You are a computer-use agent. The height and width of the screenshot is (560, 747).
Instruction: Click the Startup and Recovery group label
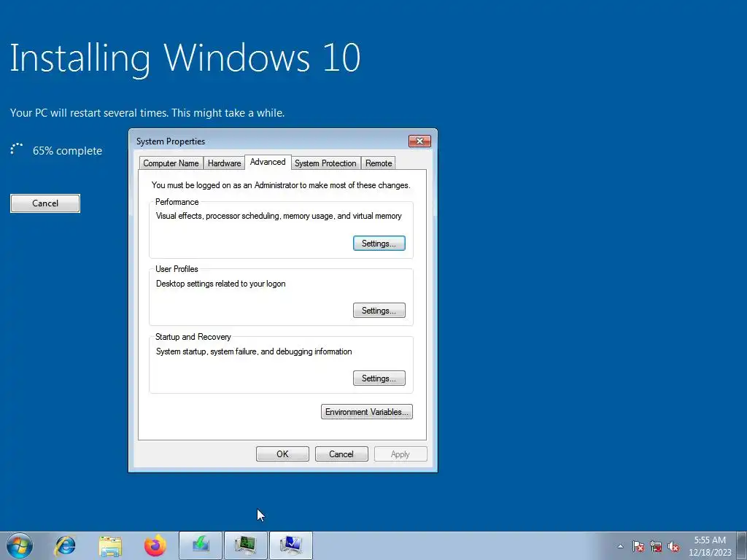tap(193, 337)
